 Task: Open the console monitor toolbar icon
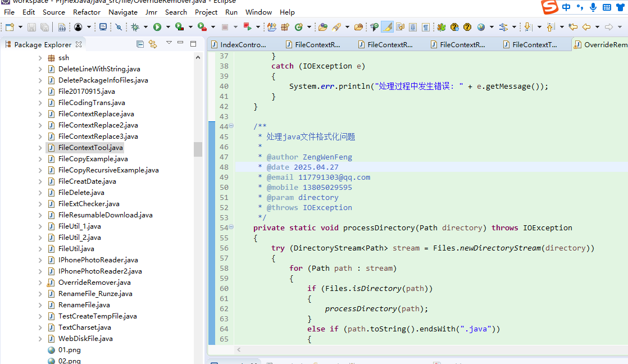click(103, 27)
